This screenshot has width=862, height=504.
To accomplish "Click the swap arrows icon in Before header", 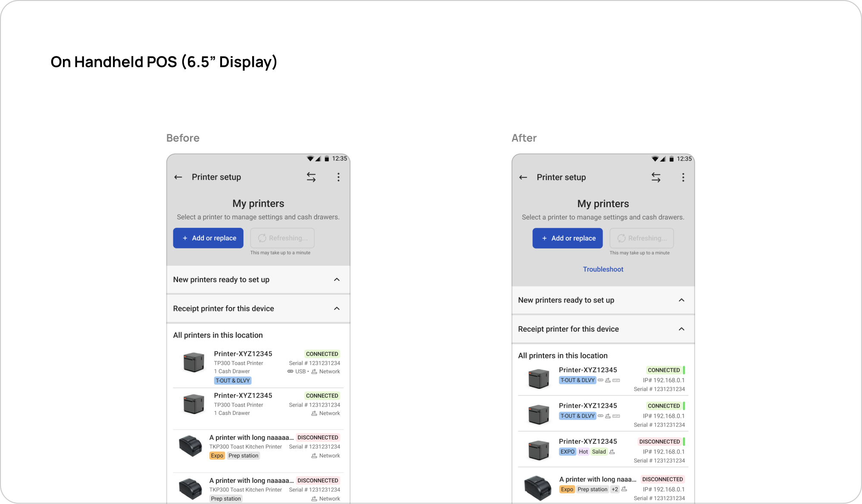I will pos(311,177).
